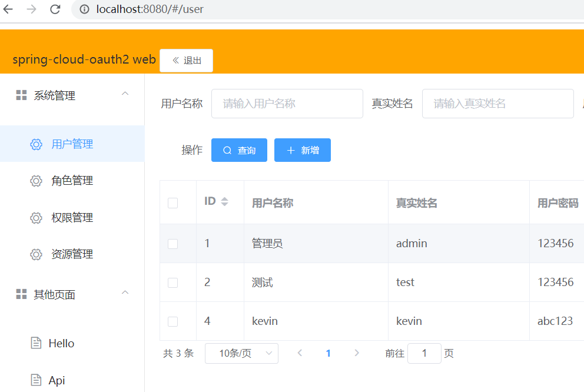Image resolution: width=584 pixels, height=392 pixels.
Task: Click the 用户密码 column header
Action: tap(558, 203)
